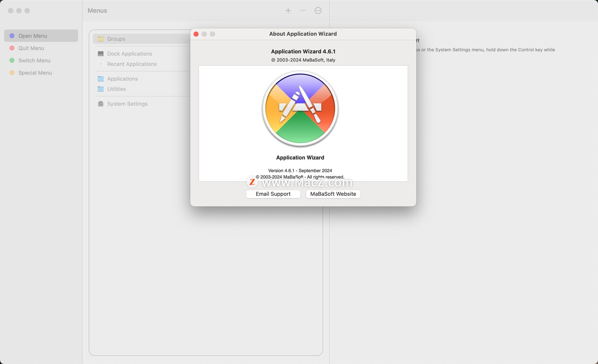Image resolution: width=598 pixels, height=364 pixels.
Task: Select the Dock Applications row
Action: pyautogui.click(x=142, y=54)
